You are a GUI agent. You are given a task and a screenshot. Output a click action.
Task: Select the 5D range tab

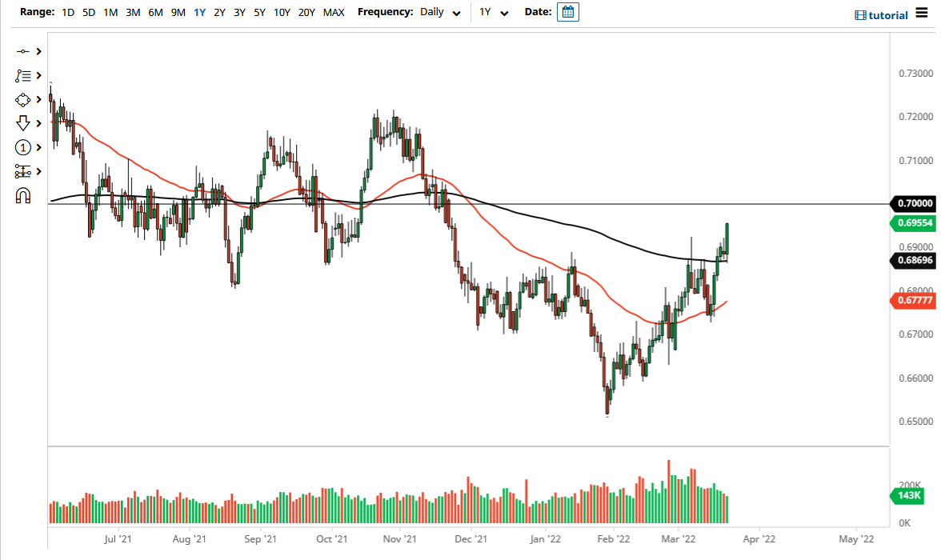88,13
